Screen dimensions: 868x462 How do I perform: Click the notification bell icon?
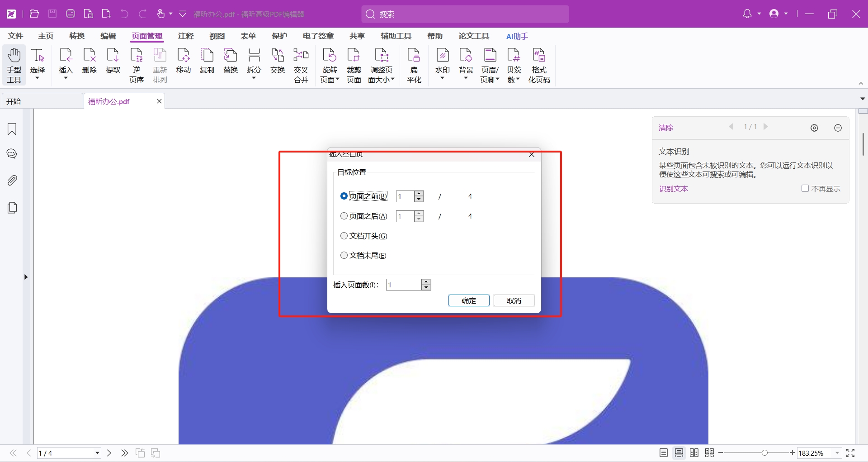pos(747,14)
